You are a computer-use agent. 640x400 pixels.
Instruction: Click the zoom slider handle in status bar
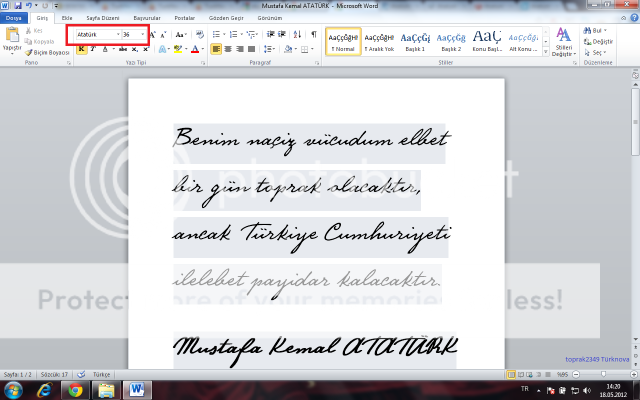click(x=603, y=374)
